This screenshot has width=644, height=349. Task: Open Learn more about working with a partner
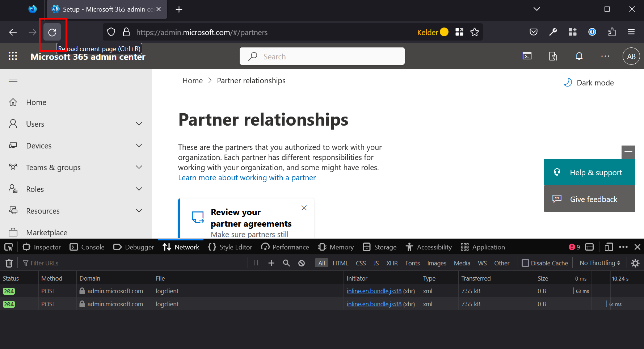click(247, 178)
